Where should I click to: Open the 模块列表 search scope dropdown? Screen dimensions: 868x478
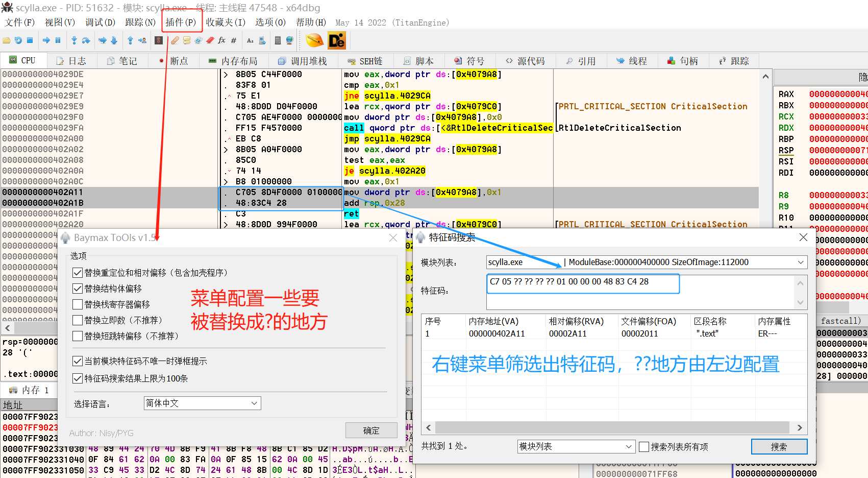pos(576,447)
